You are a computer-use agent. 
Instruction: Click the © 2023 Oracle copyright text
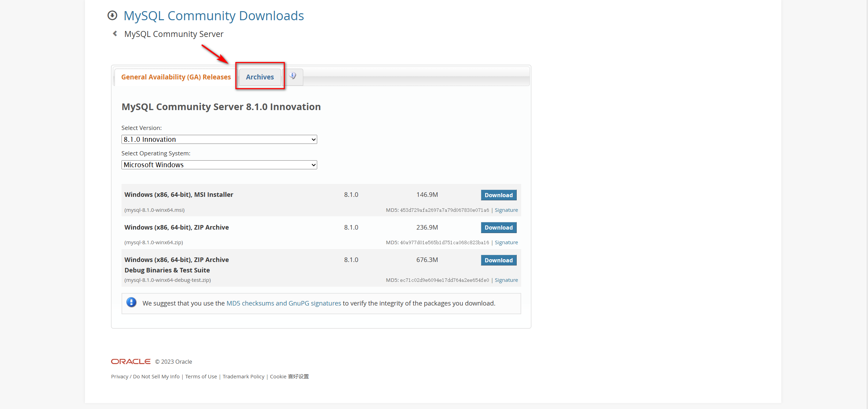[173, 362]
